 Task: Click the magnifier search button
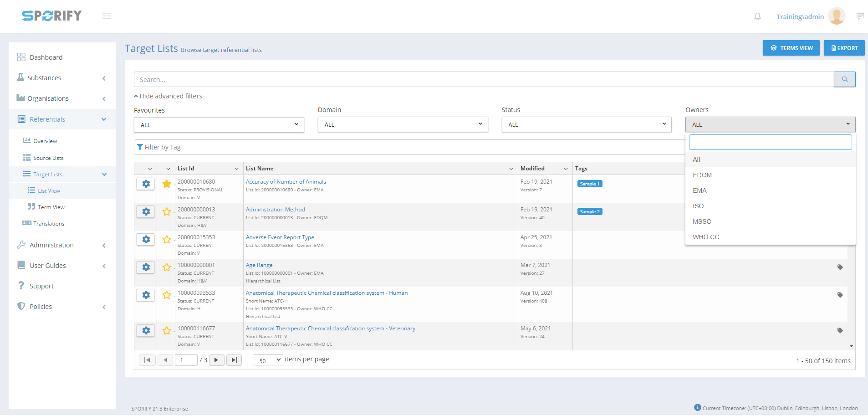[844, 79]
